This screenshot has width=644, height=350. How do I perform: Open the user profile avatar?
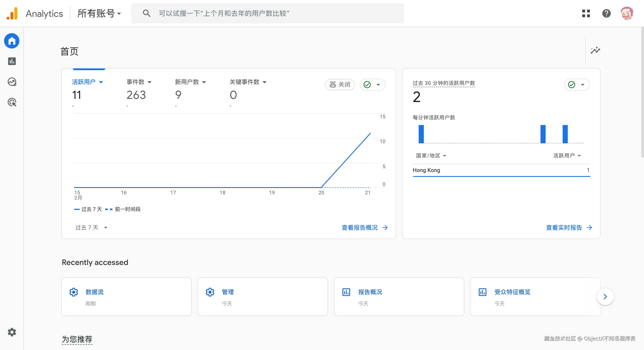(x=627, y=13)
